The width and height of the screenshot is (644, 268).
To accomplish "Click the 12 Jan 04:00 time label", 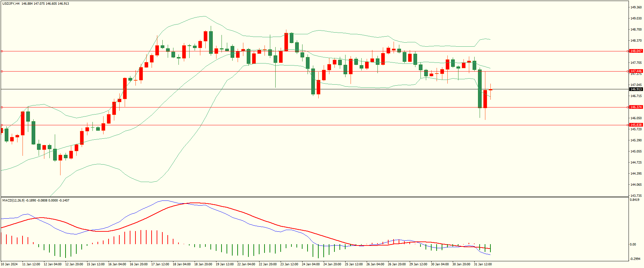I will click(52, 264).
